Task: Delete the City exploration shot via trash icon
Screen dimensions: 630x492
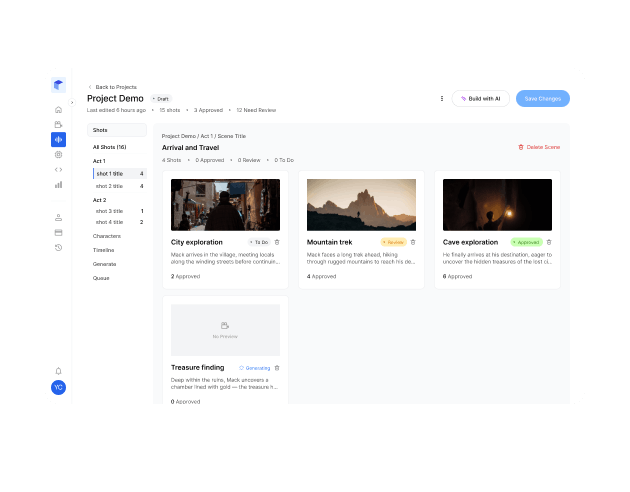Action: pos(277,242)
